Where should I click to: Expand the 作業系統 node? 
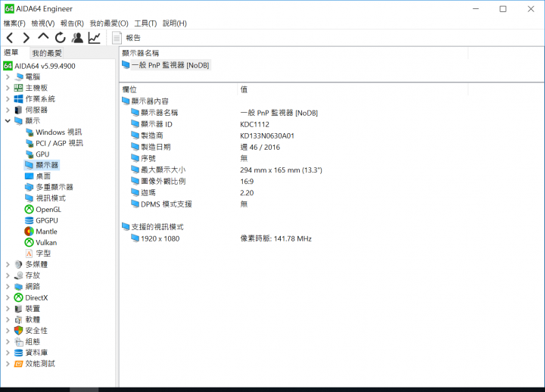[8, 98]
